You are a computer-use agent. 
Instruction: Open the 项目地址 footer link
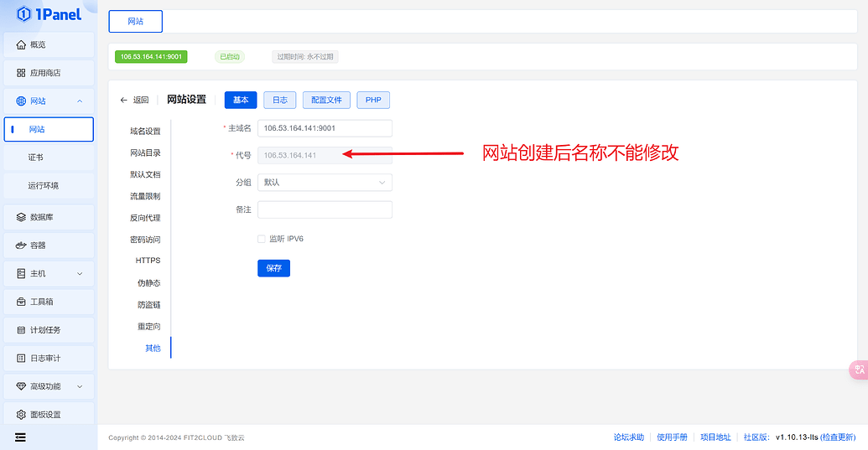pyautogui.click(x=715, y=437)
